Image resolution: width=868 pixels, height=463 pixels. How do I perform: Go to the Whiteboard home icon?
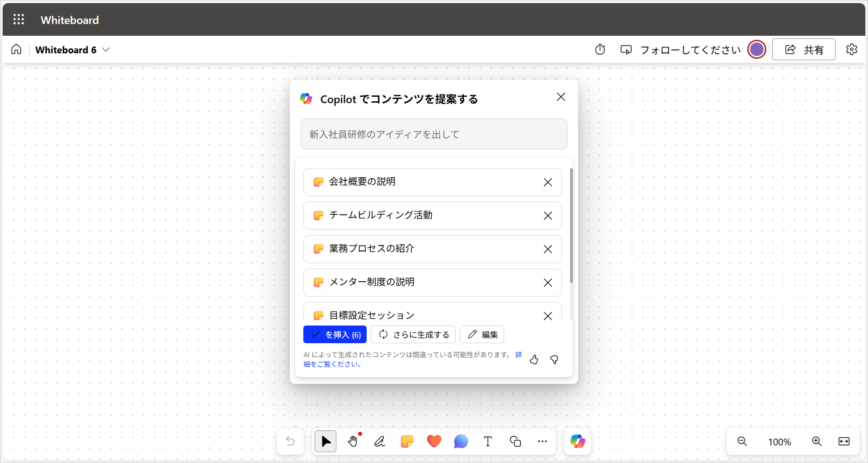(x=16, y=49)
